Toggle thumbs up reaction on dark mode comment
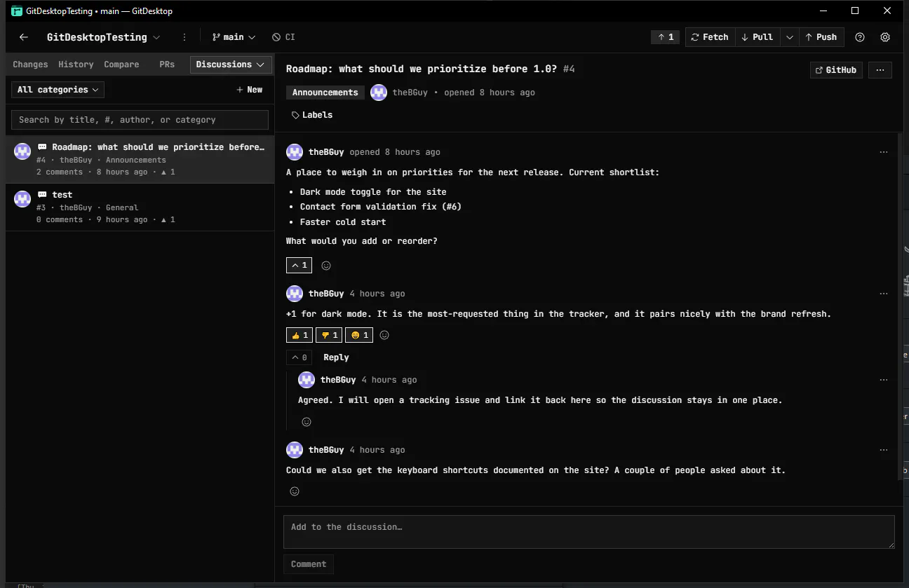Screen dimensions: 909x588 [299, 335]
